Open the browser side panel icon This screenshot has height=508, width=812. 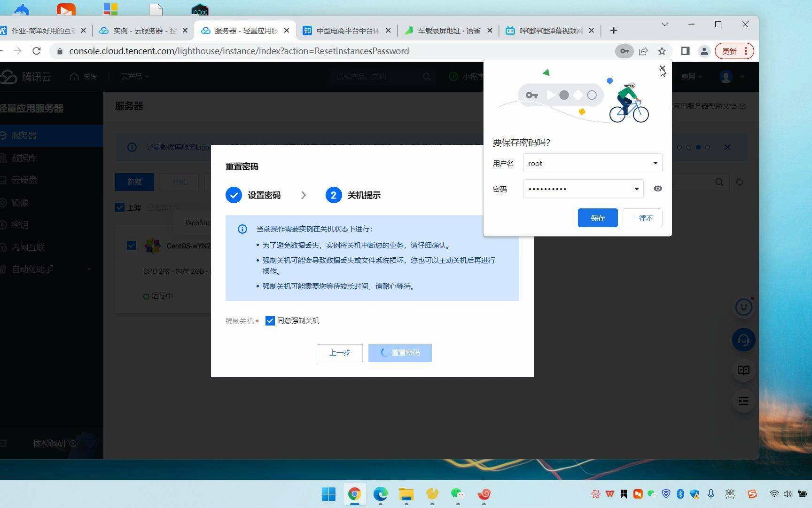pyautogui.click(x=685, y=51)
